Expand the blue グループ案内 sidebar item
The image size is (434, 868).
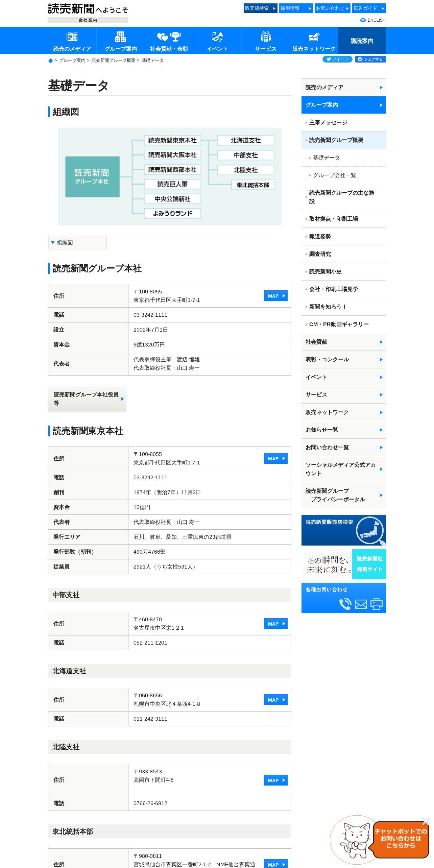[344, 105]
